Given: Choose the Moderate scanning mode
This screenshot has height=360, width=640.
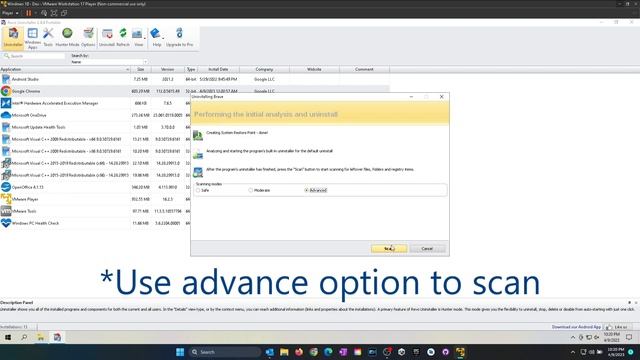Looking at the screenshot, I should pos(259,191).
